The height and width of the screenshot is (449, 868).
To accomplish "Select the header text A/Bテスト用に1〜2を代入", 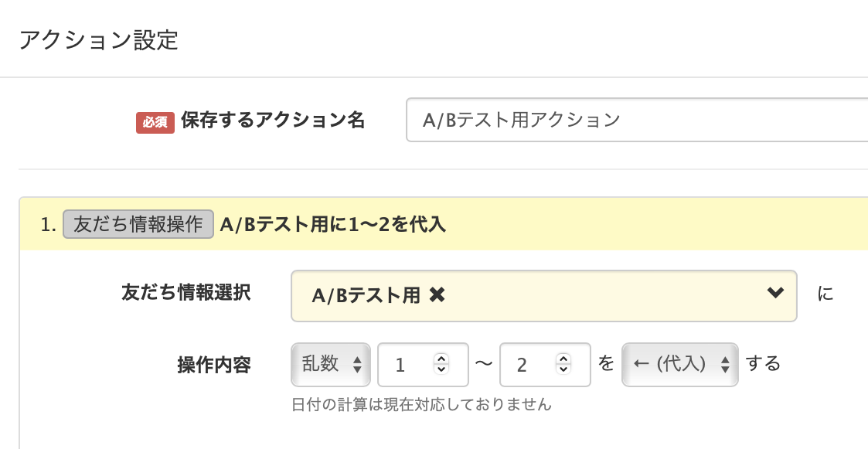I will pos(332,225).
